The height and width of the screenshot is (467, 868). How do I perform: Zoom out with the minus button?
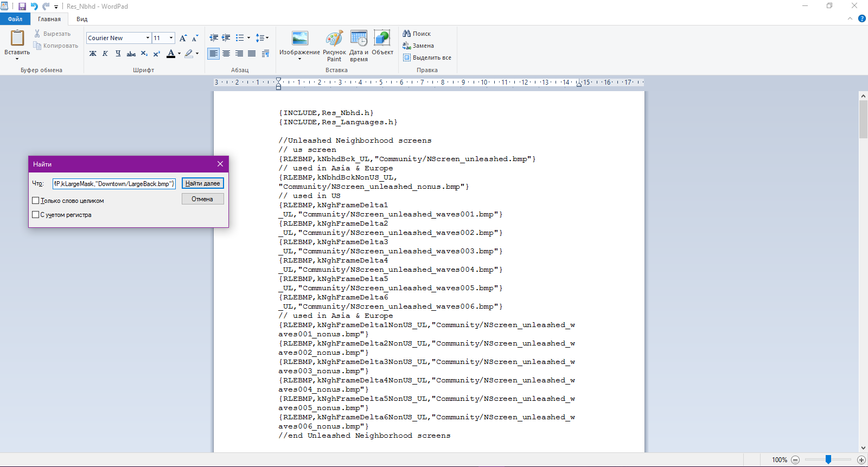(x=795, y=460)
